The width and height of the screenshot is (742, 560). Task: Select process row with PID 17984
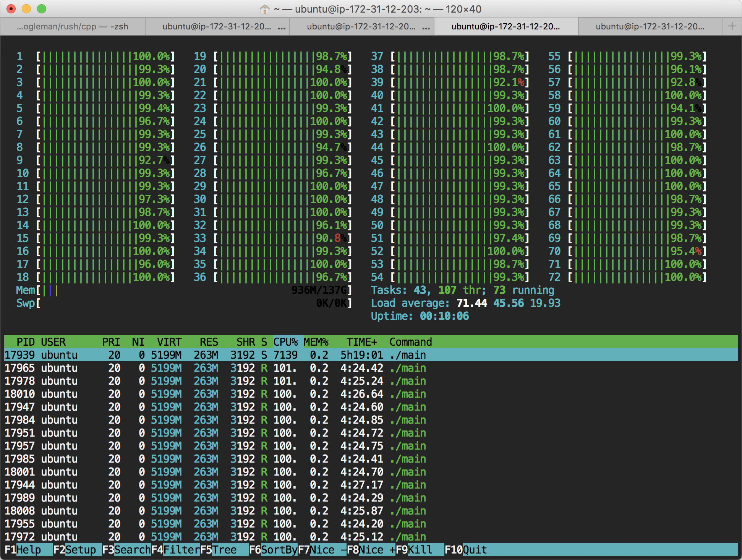pyautogui.click(x=371, y=420)
